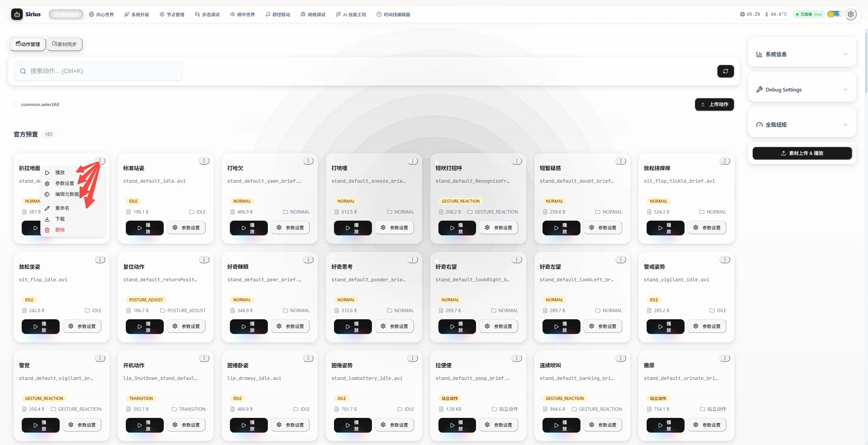Viewport: 868px width, 445px height.
Task: Open more options for 放松挠痒痒 card
Action: (725, 161)
